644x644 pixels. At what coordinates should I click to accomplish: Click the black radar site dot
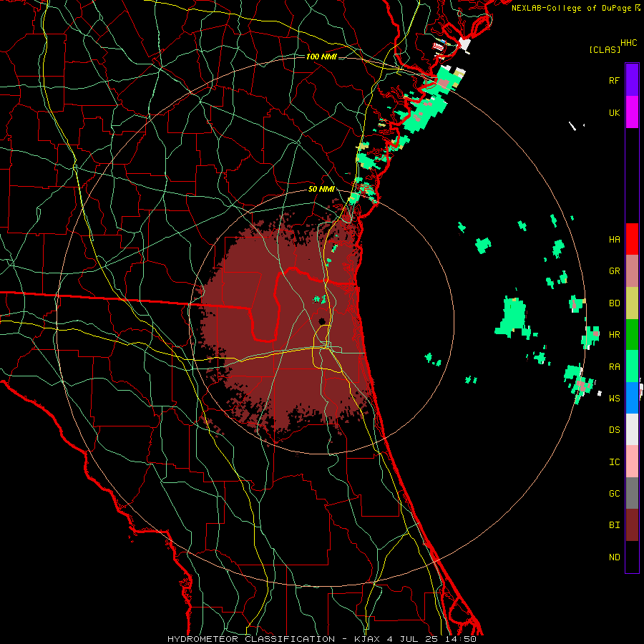[x=322, y=321]
